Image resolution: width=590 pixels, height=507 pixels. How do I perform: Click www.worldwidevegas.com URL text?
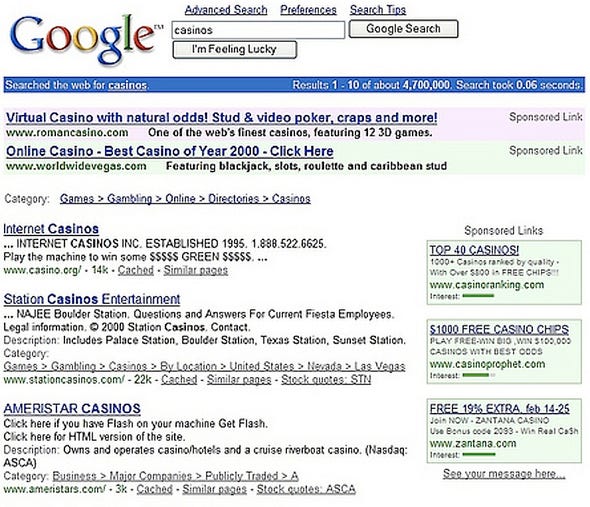(76, 166)
